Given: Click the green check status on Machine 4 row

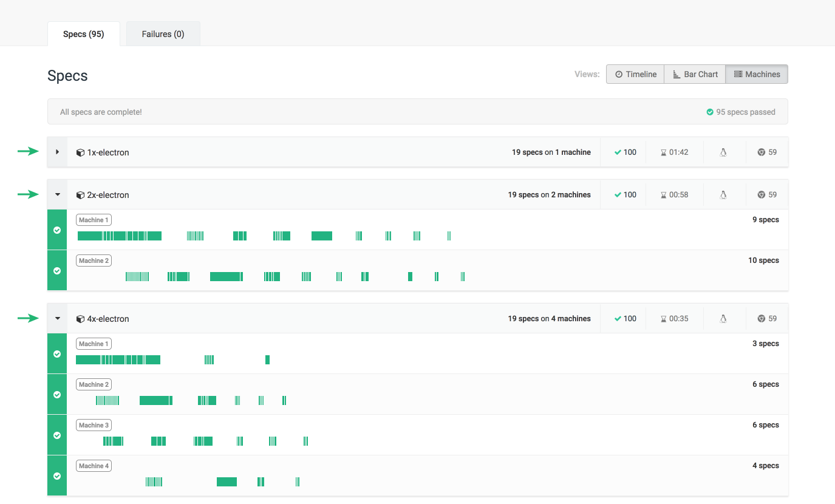Looking at the screenshot, I should coord(56,475).
